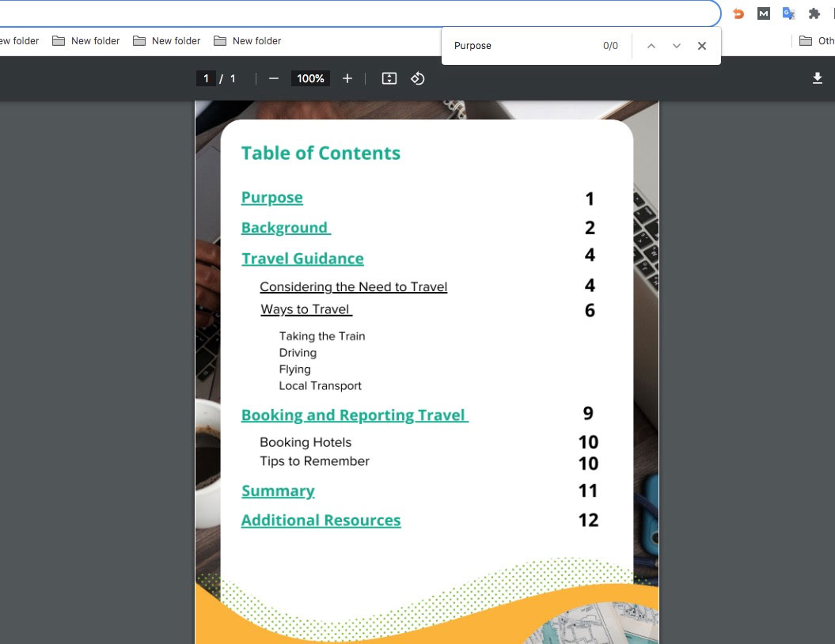
Task: Click the Flying entry
Action: (295, 369)
